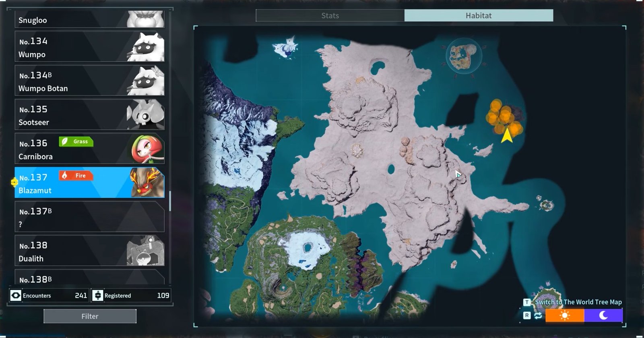Image resolution: width=644 pixels, height=338 pixels.
Task: Click the R key day-night swap icon
Action: tap(538, 315)
